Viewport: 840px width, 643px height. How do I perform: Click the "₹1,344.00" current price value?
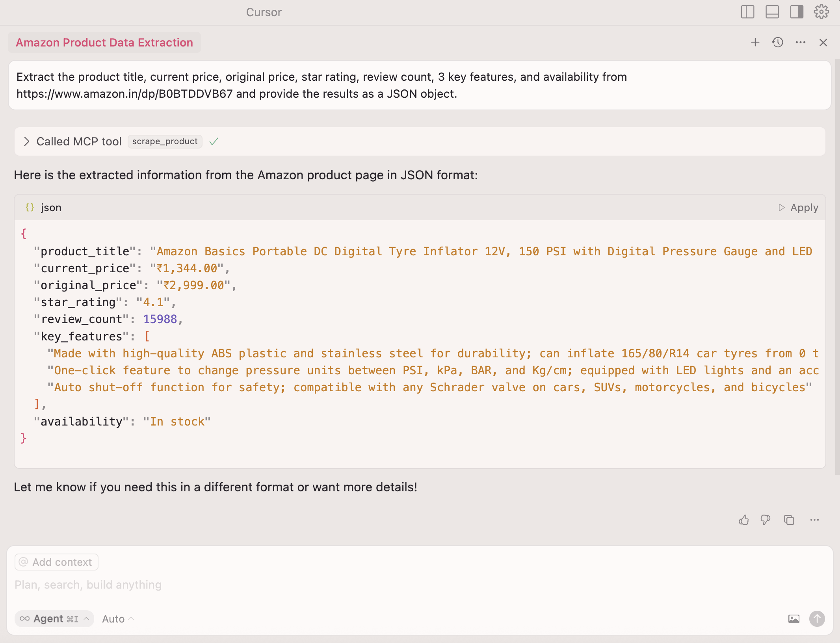pos(186,268)
